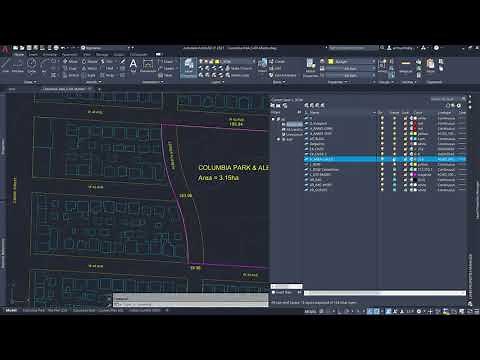The height and width of the screenshot is (360, 480).
Task: Click New Property Filter icon in layer manager
Action: [273, 105]
